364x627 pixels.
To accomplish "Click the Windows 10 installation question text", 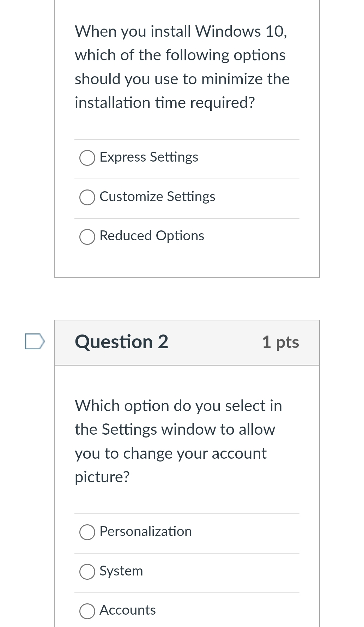I will tap(182, 66).
